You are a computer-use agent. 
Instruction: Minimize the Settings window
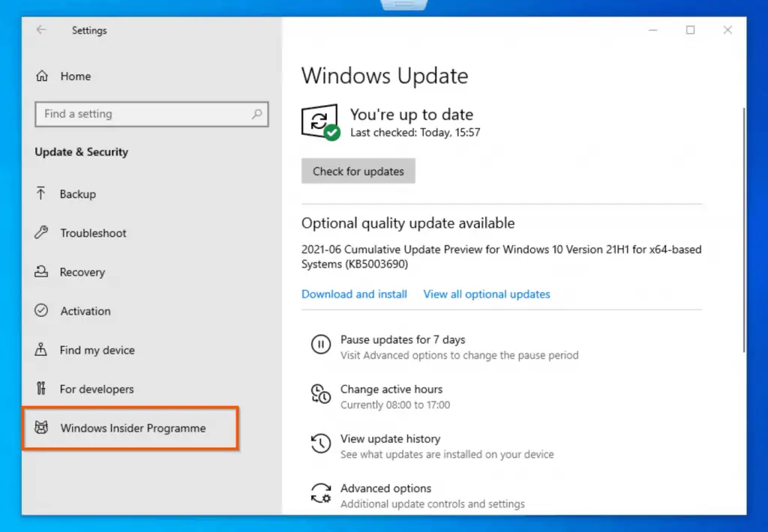[x=653, y=30]
